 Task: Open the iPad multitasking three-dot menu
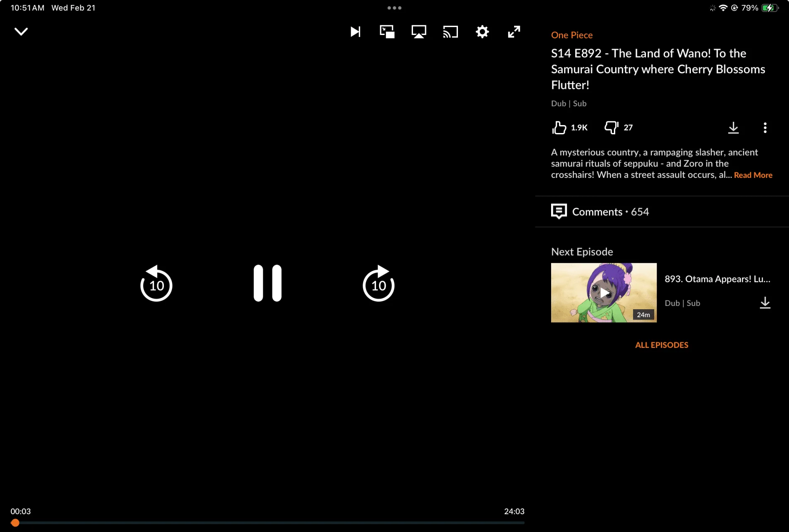[x=394, y=8]
